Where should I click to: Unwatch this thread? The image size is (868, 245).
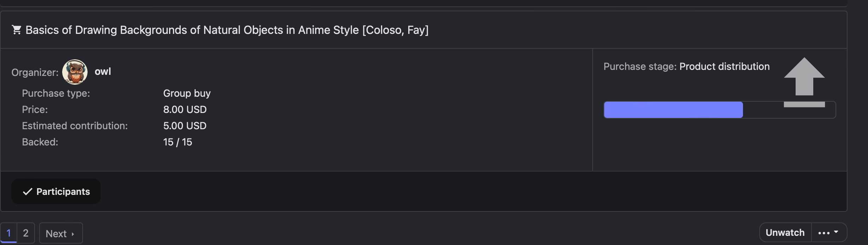785,233
